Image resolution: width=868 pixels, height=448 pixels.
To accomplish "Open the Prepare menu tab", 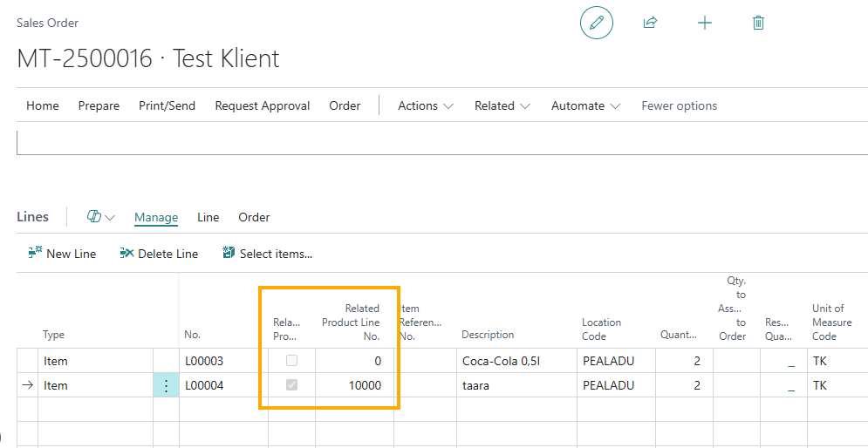I will point(99,105).
